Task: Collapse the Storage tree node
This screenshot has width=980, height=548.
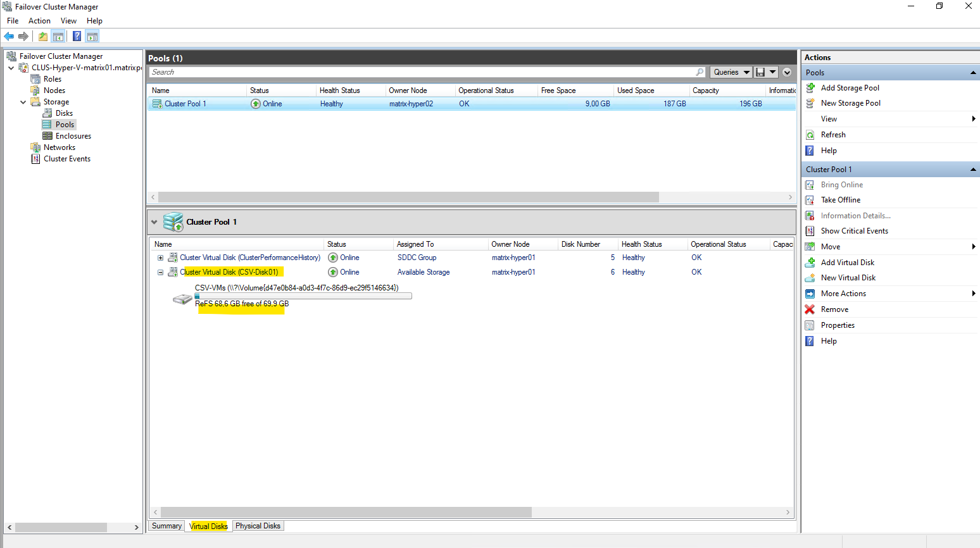Action: point(23,102)
